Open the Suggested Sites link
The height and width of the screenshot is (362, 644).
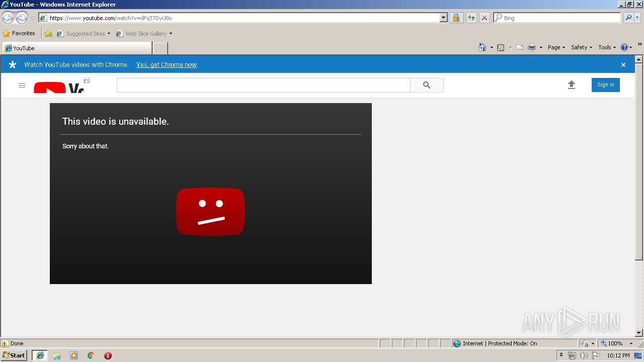coord(80,34)
